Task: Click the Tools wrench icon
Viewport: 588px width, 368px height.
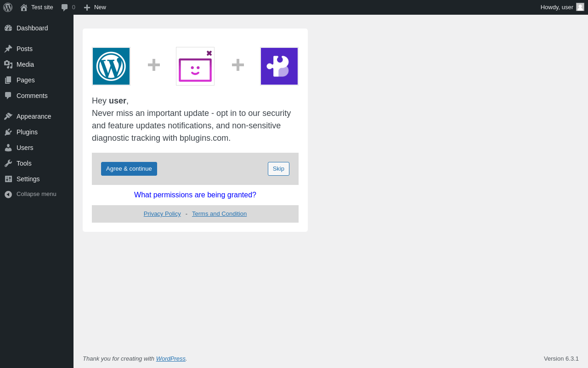Action: tap(8, 163)
